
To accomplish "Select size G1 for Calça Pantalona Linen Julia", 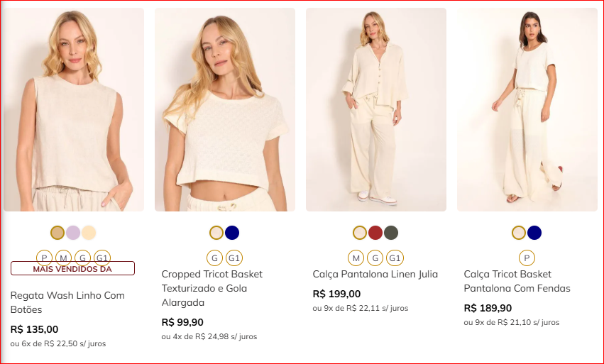I will pyautogui.click(x=395, y=258).
